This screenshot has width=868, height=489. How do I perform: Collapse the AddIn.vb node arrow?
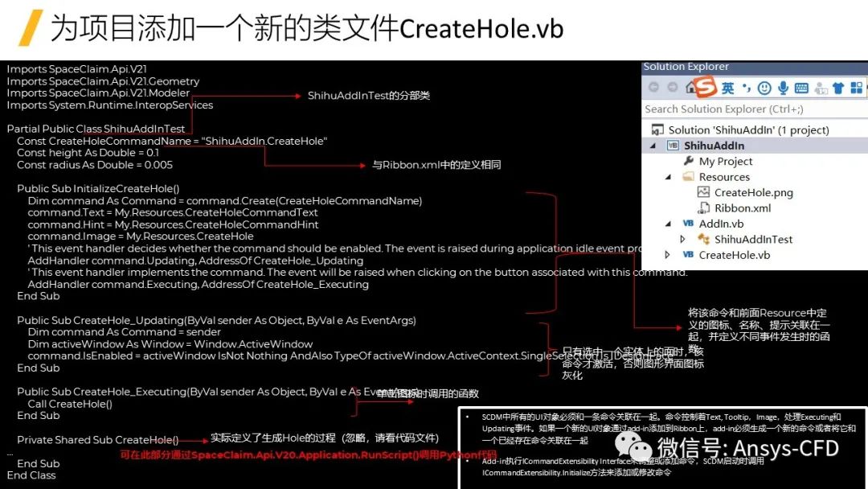(x=668, y=224)
